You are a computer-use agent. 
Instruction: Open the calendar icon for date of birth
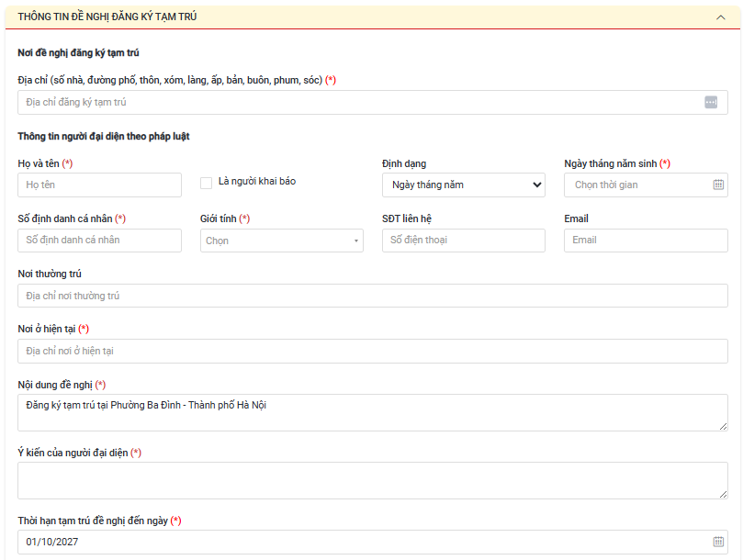[718, 185]
